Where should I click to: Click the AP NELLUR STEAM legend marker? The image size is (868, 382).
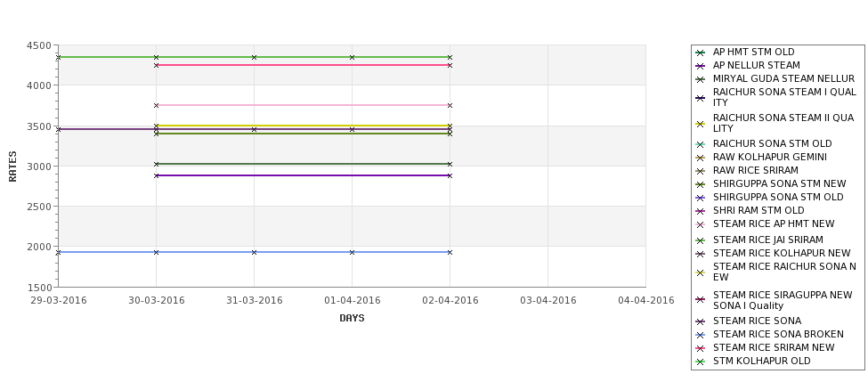pyautogui.click(x=701, y=66)
